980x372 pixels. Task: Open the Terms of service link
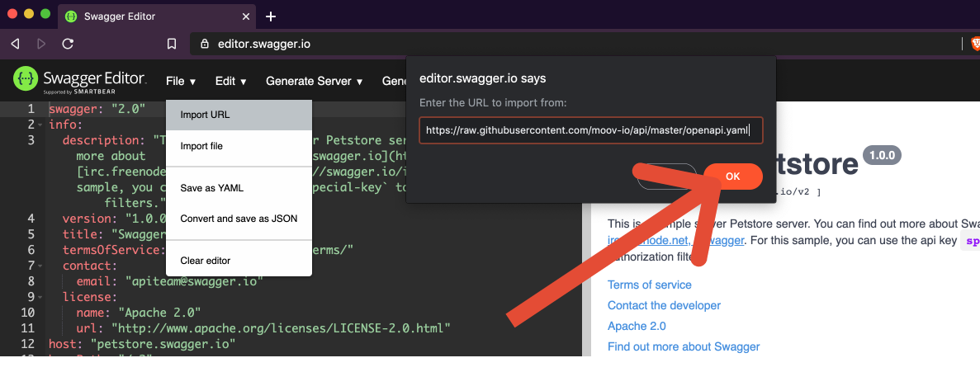[x=650, y=285]
